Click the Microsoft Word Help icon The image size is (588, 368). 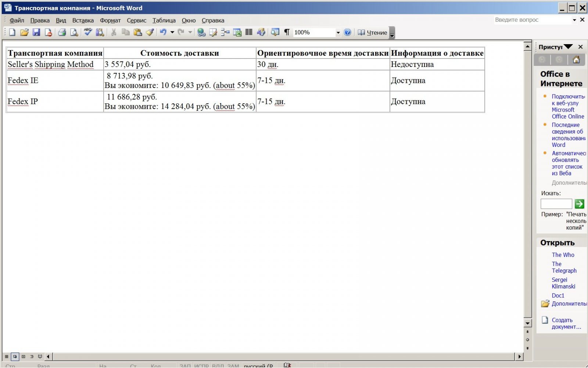[x=347, y=32]
